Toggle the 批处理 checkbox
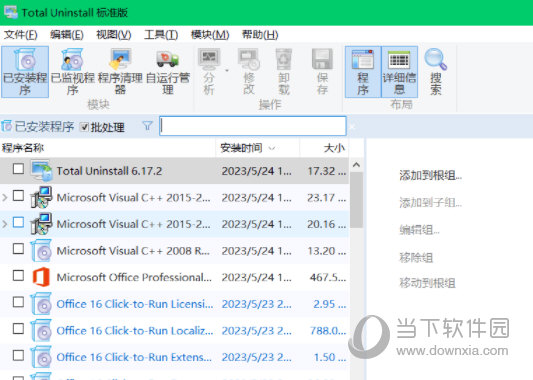The image size is (533, 380). (x=84, y=127)
